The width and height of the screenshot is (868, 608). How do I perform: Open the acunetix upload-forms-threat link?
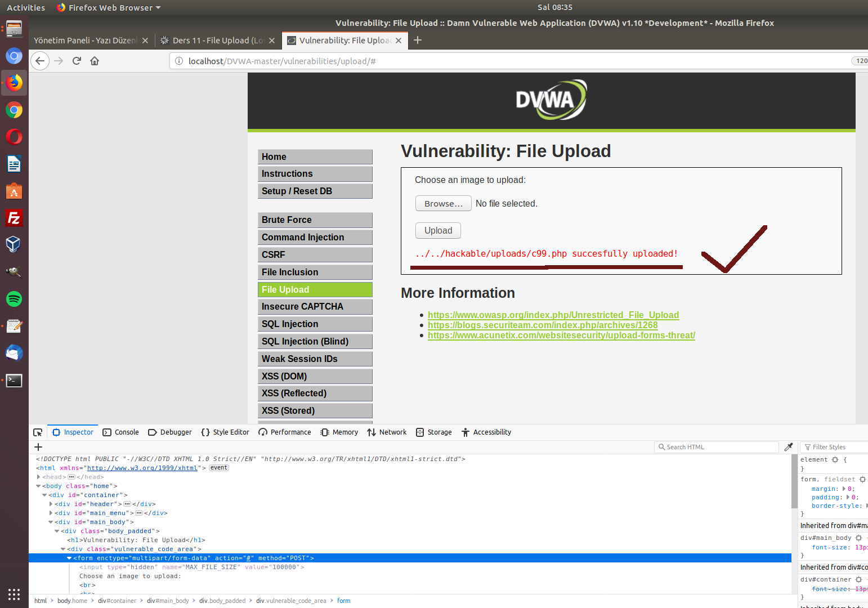click(561, 335)
